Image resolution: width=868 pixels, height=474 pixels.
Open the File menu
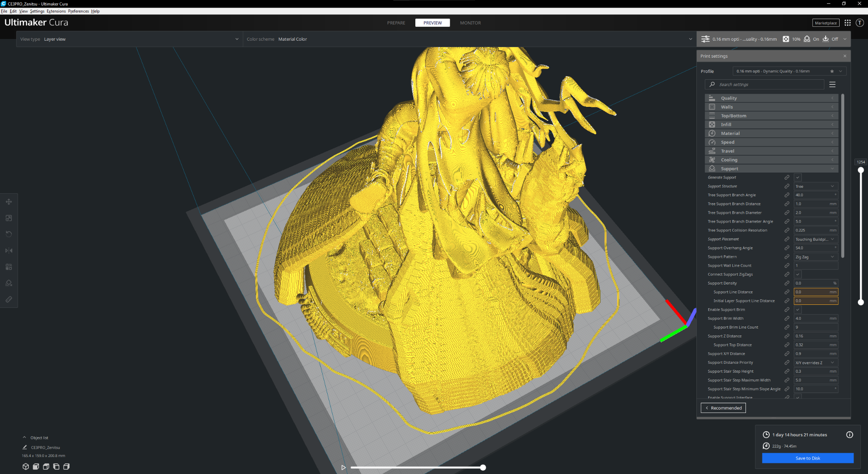coord(4,11)
